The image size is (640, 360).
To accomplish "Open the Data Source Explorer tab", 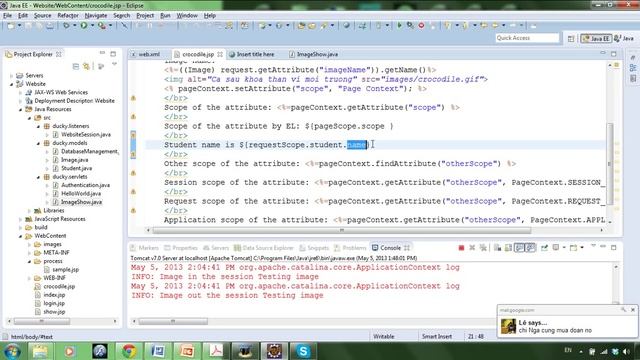I will click(264, 248).
